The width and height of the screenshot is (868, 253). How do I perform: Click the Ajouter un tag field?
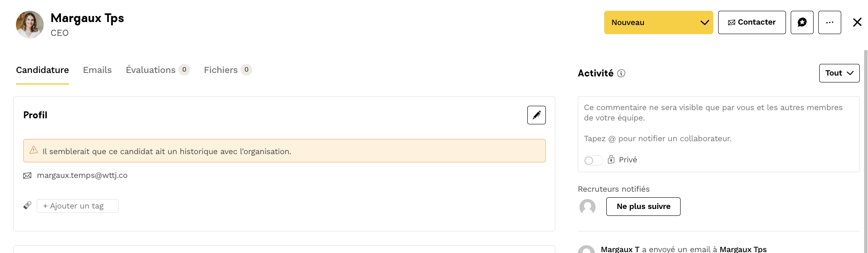pyautogui.click(x=77, y=206)
